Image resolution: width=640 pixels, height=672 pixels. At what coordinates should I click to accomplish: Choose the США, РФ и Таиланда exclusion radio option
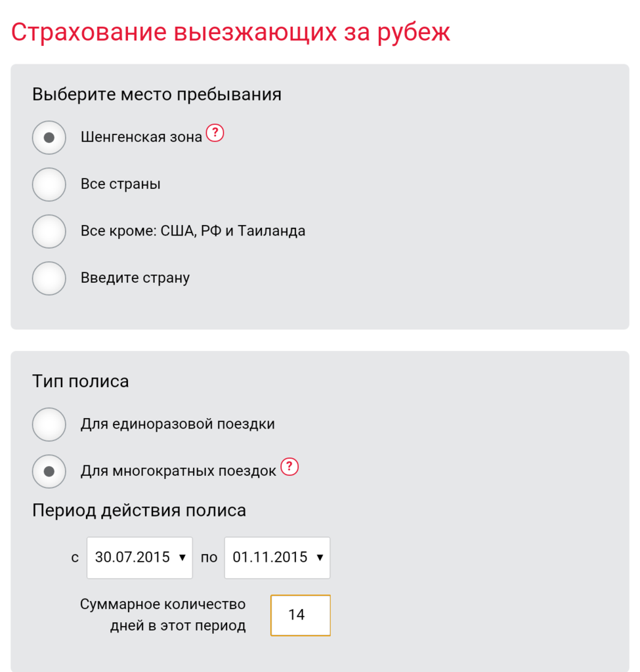tap(49, 232)
